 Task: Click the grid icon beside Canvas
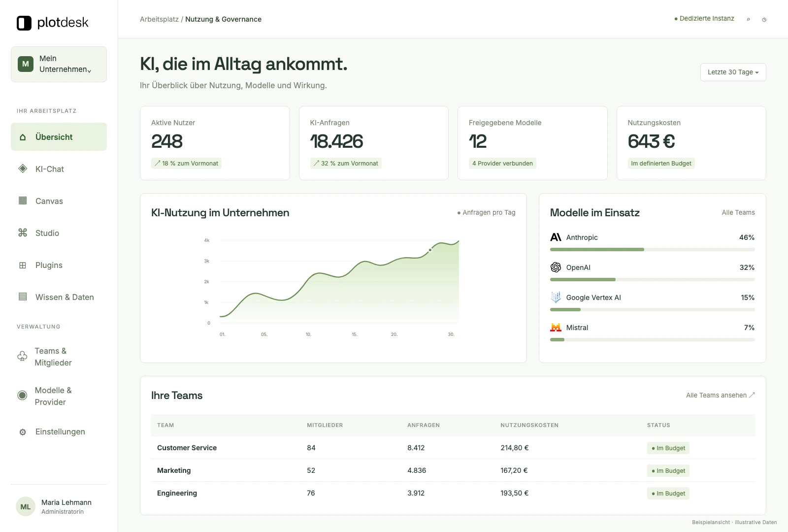coord(23,200)
